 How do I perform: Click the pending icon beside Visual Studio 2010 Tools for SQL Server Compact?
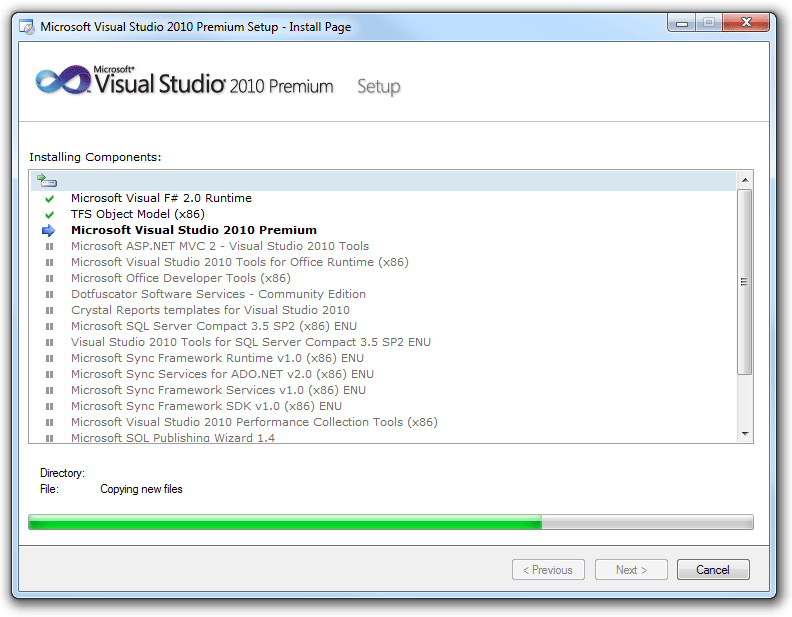pos(50,342)
